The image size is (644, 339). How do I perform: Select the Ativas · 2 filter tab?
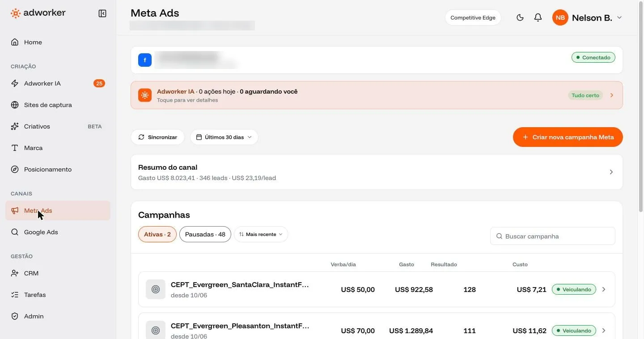click(157, 234)
